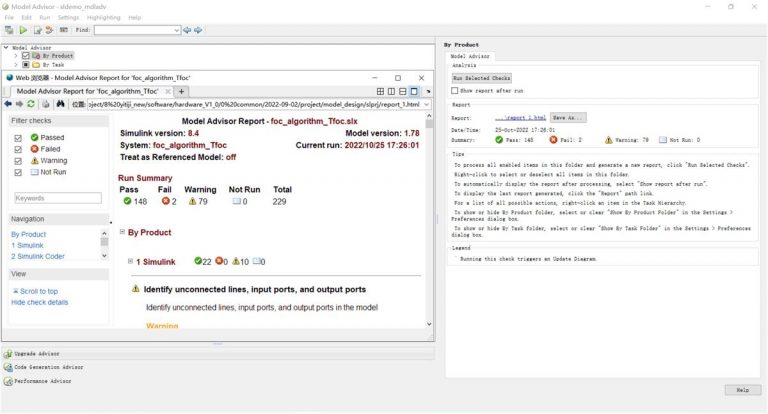Click the Upgrade Advisor icon
The height and width of the screenshot is (414, 768).
click(8, 354)
